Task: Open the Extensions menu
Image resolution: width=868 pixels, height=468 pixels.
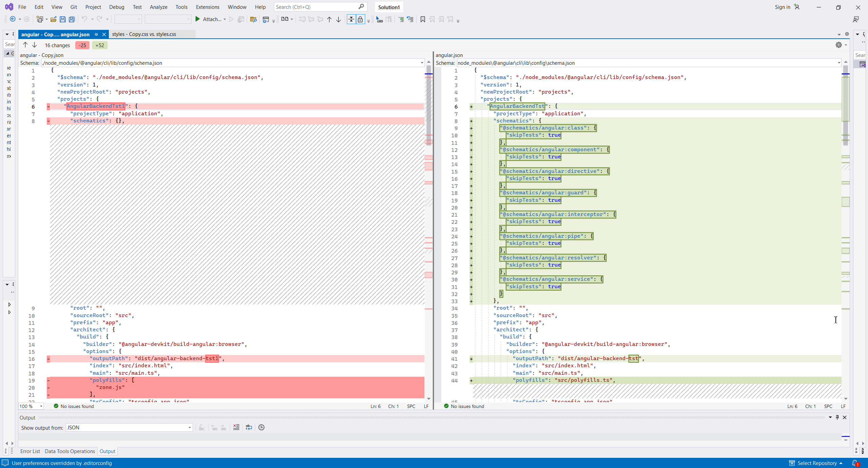Action: tap(208, 7)
